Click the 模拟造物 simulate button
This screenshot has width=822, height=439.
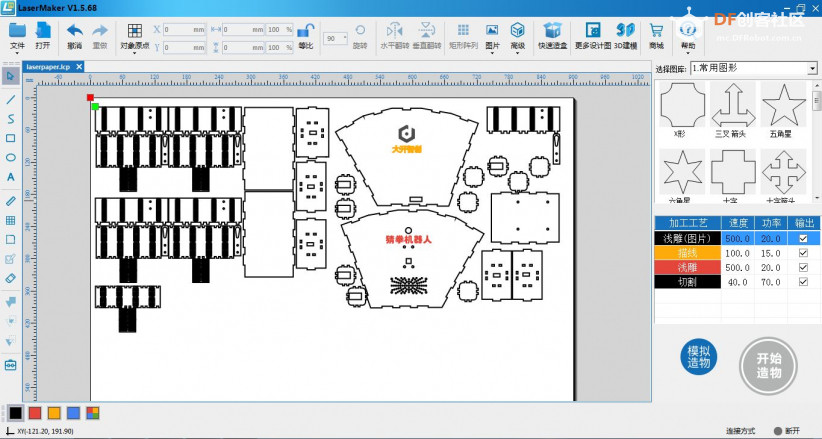[698, 357]
